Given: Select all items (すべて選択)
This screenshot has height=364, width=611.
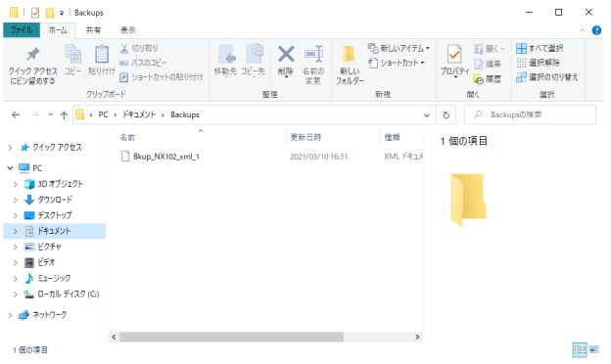Looking at the screenshot, I should (540, 48).
